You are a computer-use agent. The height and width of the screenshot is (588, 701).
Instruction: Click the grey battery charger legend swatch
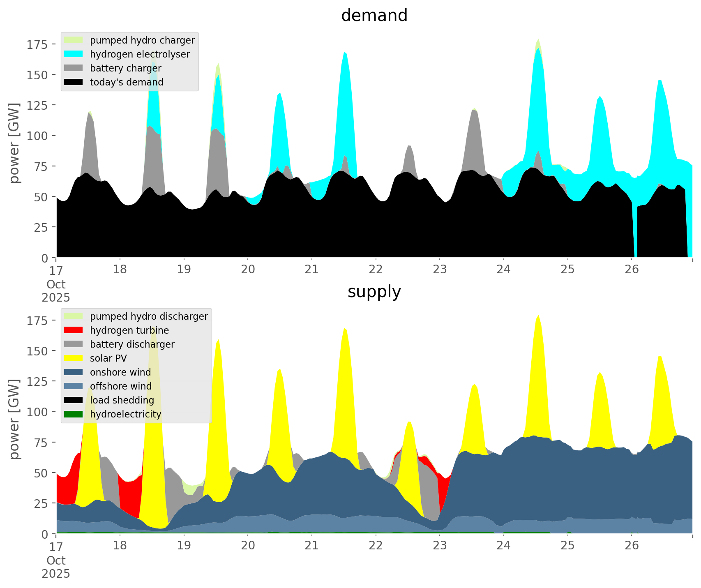pyautogui.click(x=74, y=68)
